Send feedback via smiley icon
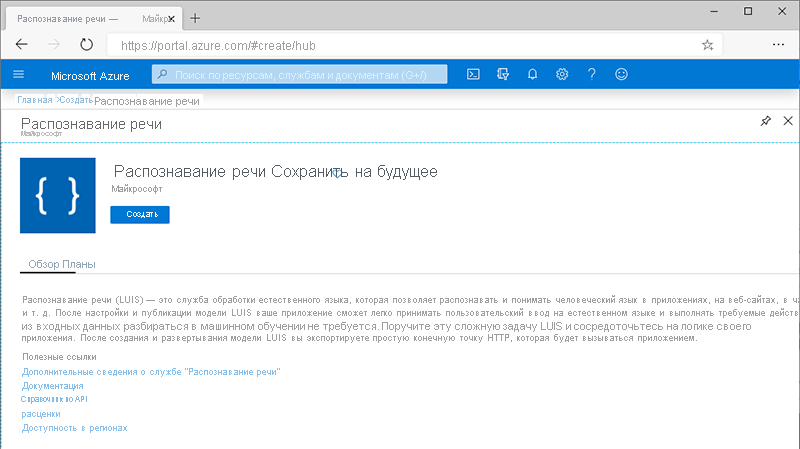This screenshot has width=800, height=449. tap(621, 74)
